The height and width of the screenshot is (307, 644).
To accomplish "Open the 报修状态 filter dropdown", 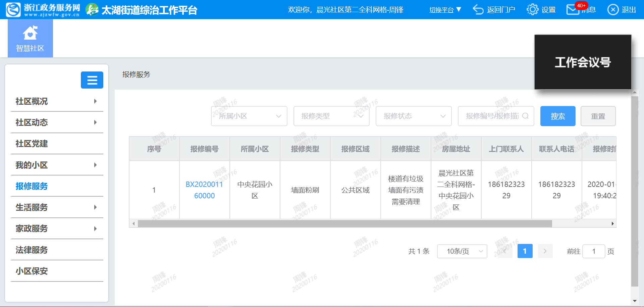I will click(414, 116).
